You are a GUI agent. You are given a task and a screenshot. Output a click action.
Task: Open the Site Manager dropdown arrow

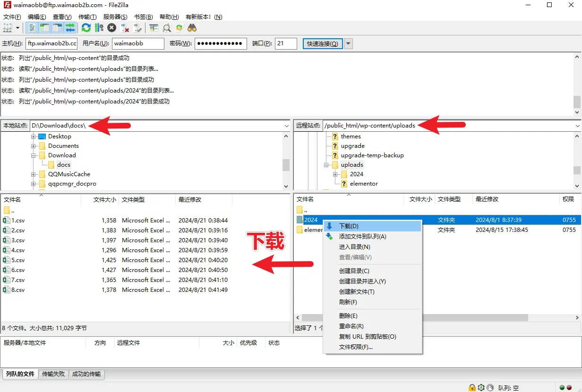pos(18,28)
